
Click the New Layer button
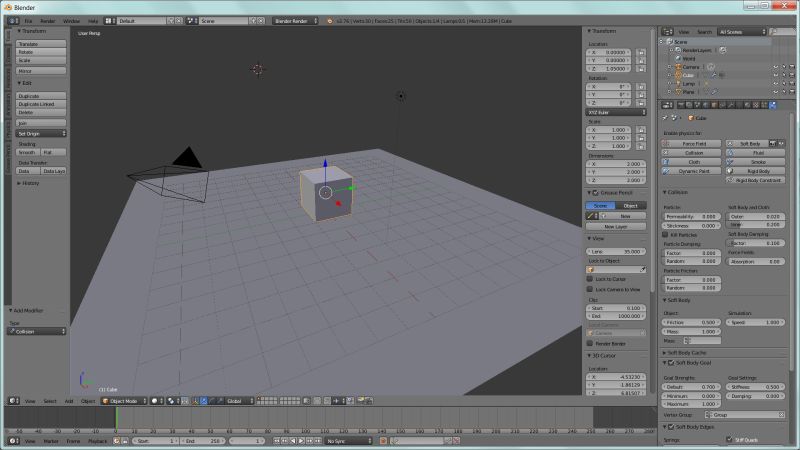coord(616,227)
